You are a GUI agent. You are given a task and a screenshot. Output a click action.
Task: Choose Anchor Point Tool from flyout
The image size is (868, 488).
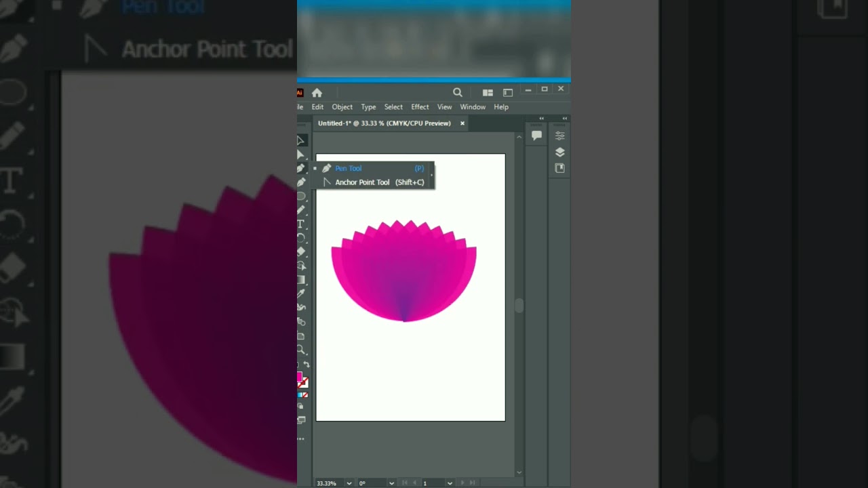[x=372, y=182]
